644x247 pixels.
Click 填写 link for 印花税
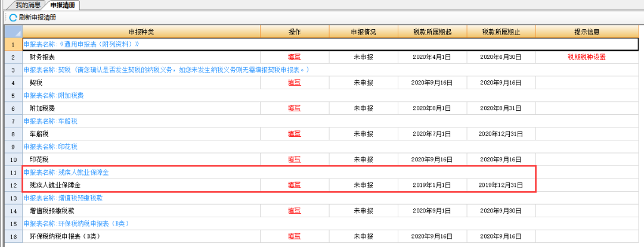(x=295, y=160)
